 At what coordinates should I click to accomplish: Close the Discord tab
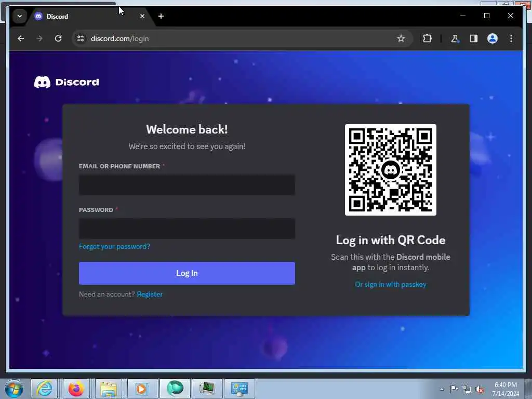142,16
